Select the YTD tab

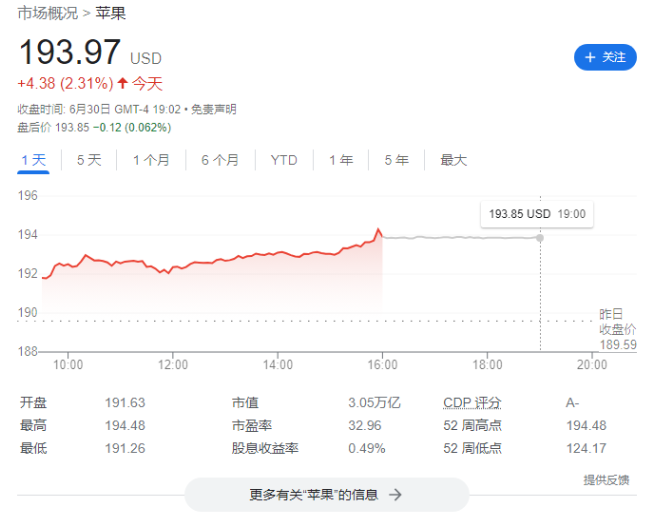[284, 160]
